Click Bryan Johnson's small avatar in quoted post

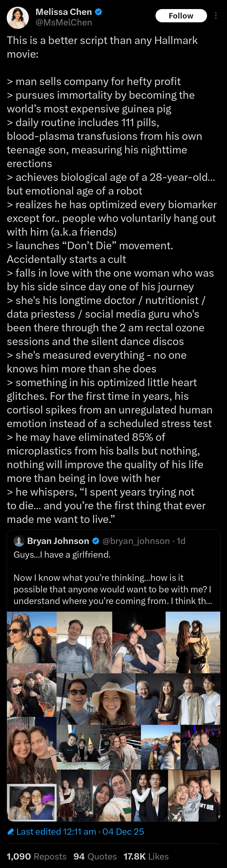click(19, 541)
